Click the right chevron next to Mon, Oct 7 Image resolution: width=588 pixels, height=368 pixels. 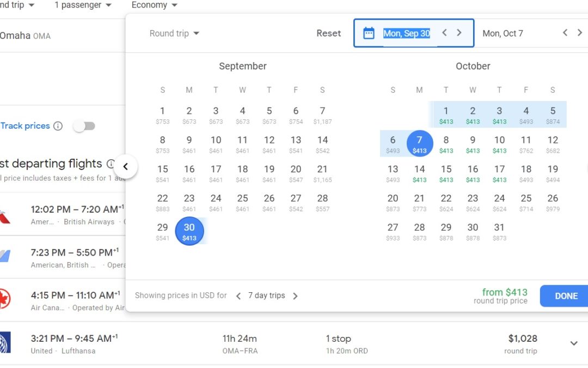[x=579, y=32]
